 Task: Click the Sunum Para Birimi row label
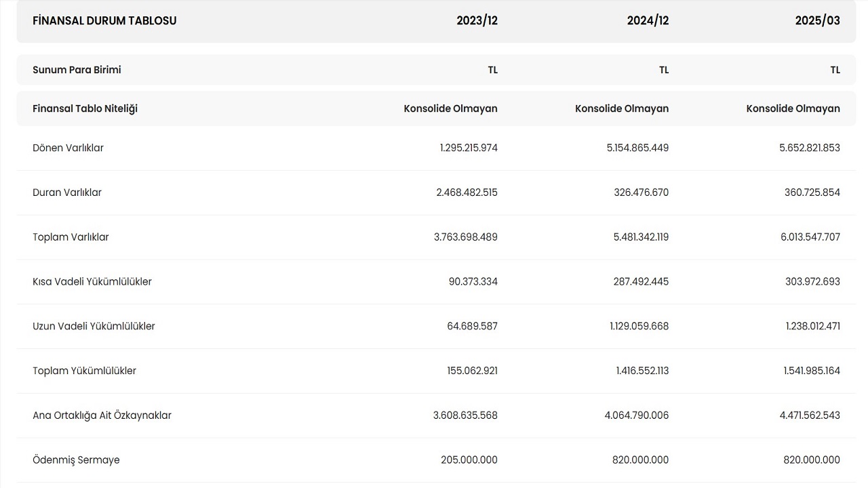77,70
